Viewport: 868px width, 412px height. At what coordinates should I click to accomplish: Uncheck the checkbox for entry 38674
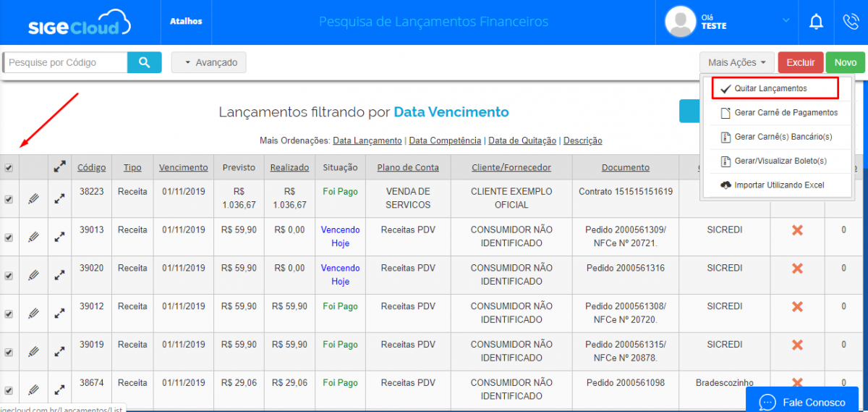tap(9, 390)
